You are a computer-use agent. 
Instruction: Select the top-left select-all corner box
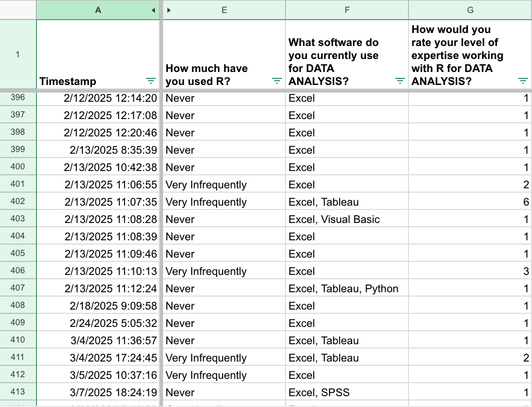(18, 10)
